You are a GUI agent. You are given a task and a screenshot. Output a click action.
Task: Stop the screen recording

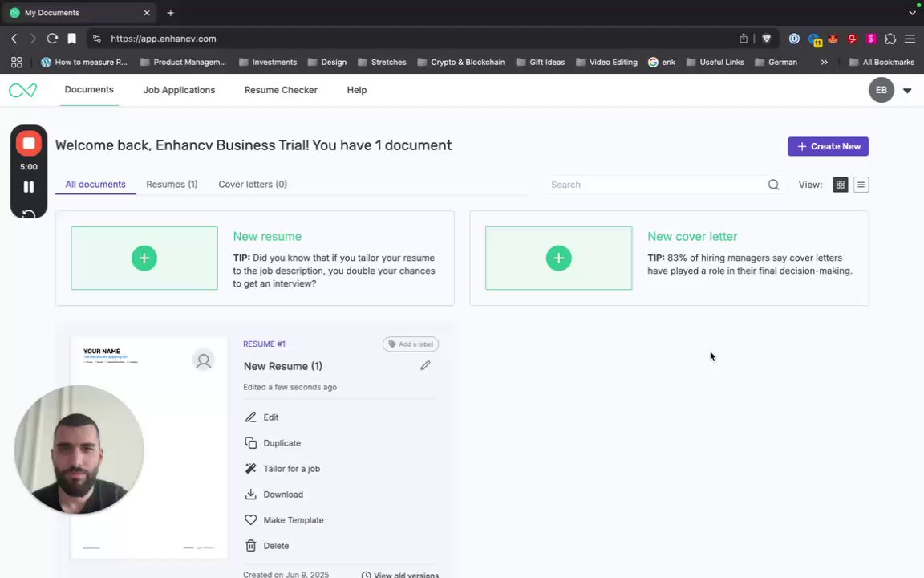pyautogui.click(x=29, y=144)
